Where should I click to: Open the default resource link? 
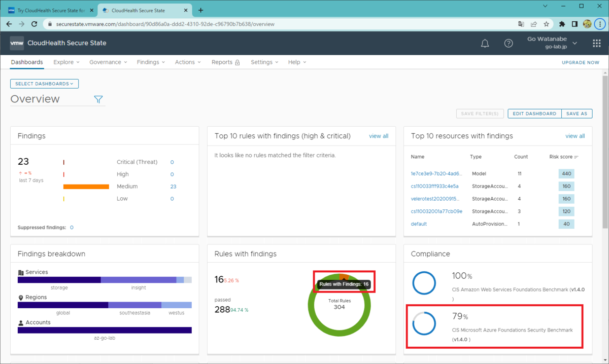[x=419, y=224]
